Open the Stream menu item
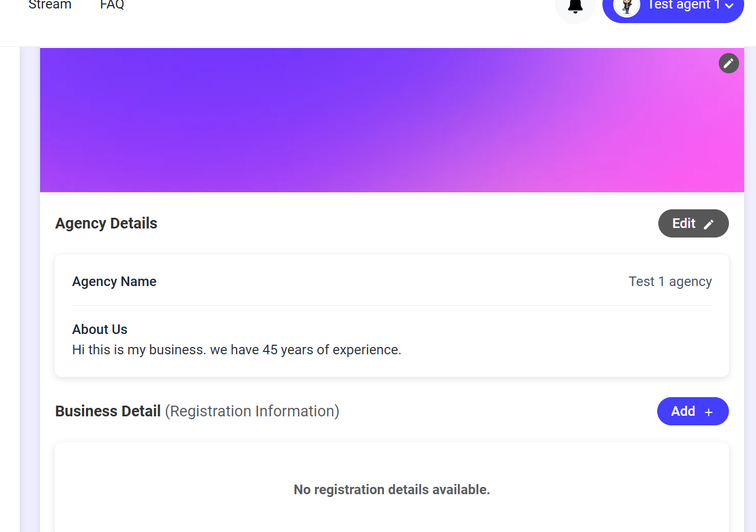The width and height of the screenshot is (756, 532). (x=50, y=6)
